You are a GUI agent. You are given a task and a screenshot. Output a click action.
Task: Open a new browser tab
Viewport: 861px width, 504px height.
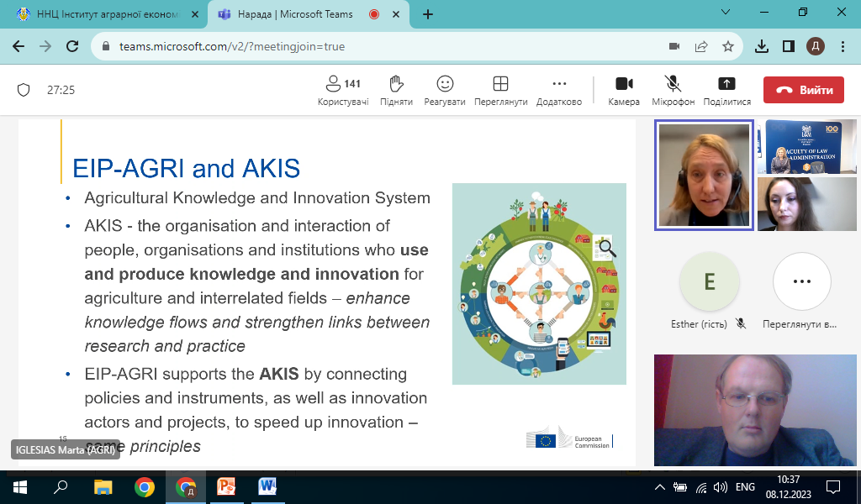(428, 15)
